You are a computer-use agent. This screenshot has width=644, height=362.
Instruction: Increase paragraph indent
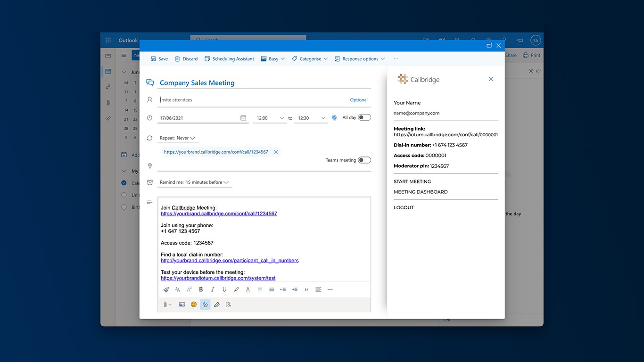tap(295, 289)
